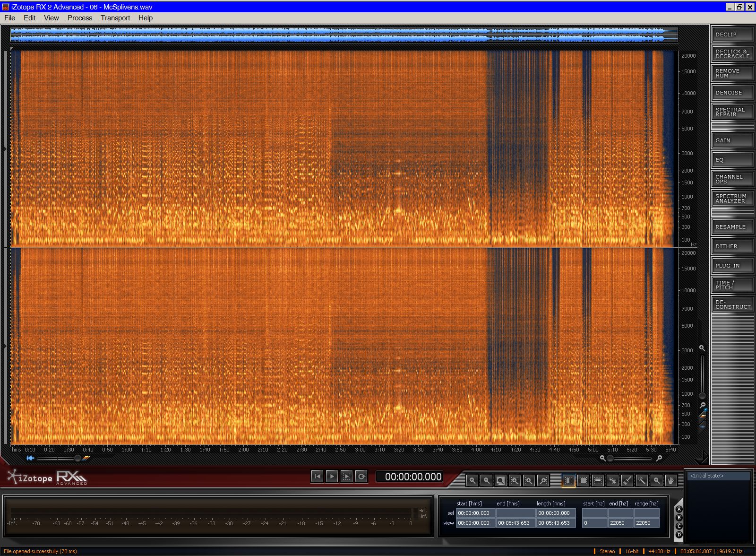Toggle loop playback
The height and width of the screenshot is (556, 756).
(361, 477)
